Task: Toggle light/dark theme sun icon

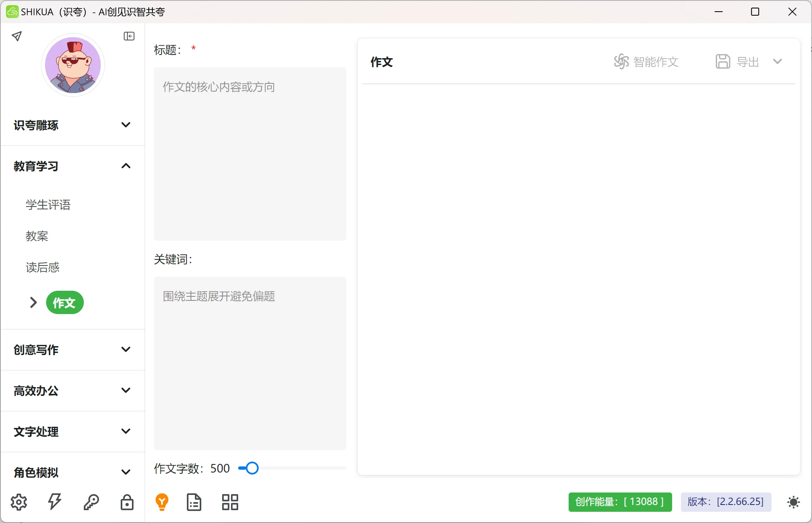Action: [793, 502]
